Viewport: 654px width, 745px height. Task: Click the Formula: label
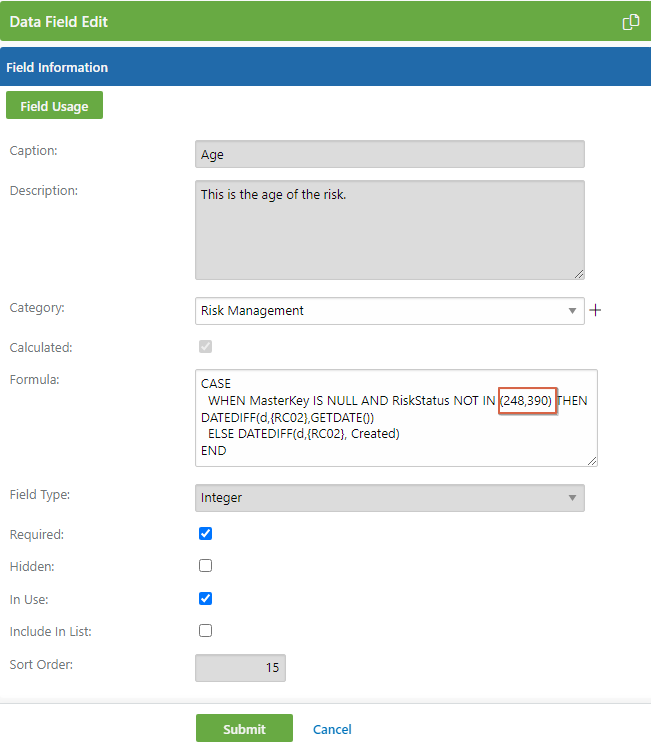(x=34, y=380)
